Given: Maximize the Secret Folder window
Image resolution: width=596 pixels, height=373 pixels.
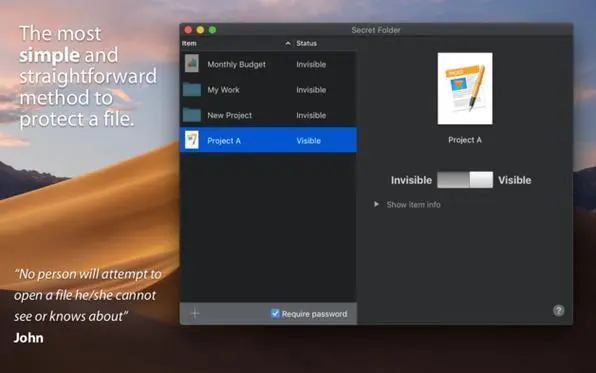Looking at the screenshot, I should (x=212, y=30).
